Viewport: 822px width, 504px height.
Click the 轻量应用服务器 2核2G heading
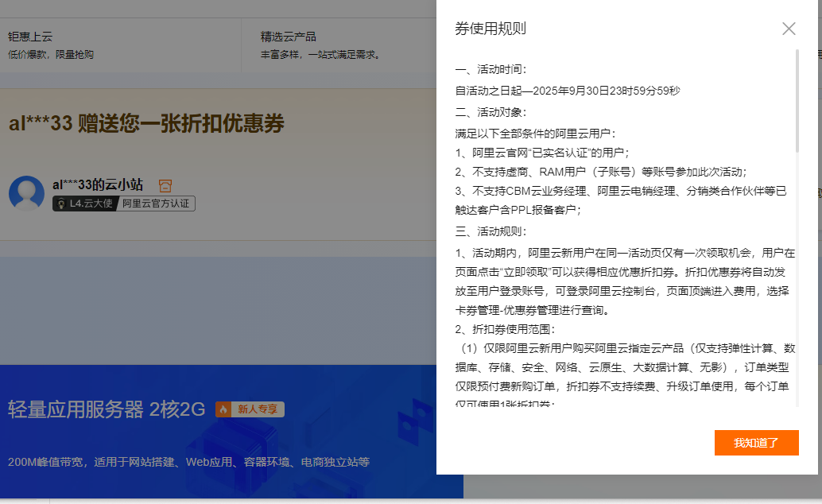click(107, 409)
